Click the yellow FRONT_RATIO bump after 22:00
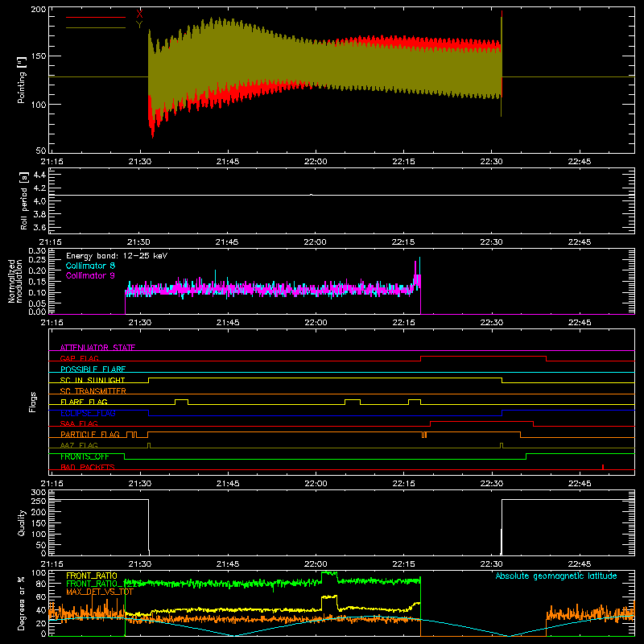Screen dimensions: 644x644 (x=329, y=597)
